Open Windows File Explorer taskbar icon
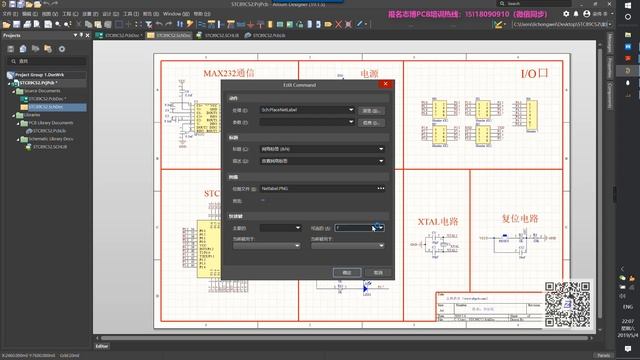The height and width of the screenshot is (360, 640). pyautogui.click(x=628, y=35)
